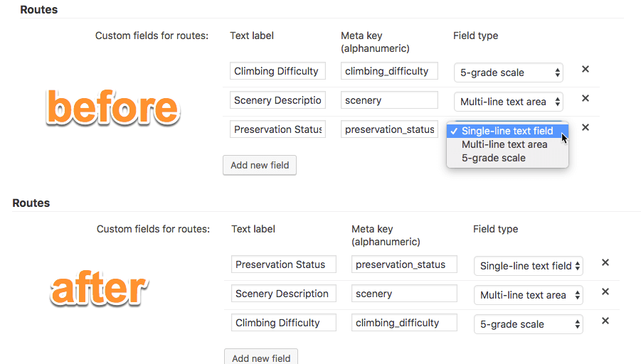Choose Single-line text field option in open list

pos(507,131)
